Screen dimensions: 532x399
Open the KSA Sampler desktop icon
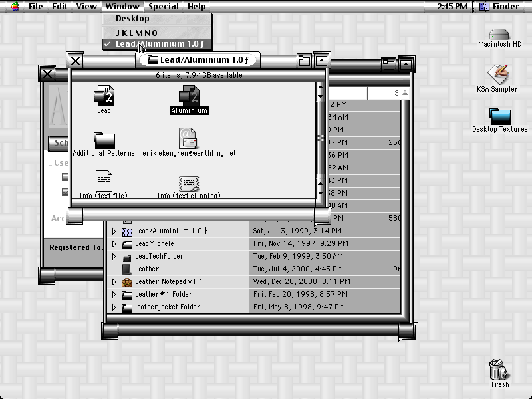coord(497,74)
